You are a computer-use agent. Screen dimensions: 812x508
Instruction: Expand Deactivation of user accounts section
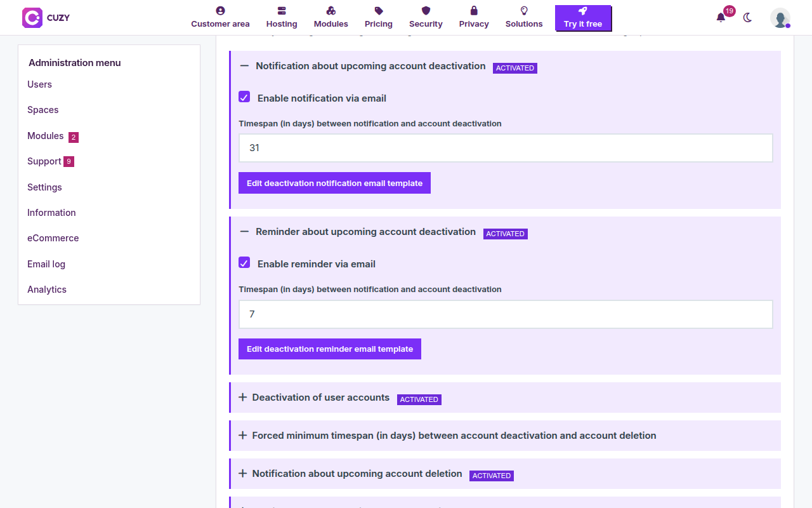click(242, 398)
